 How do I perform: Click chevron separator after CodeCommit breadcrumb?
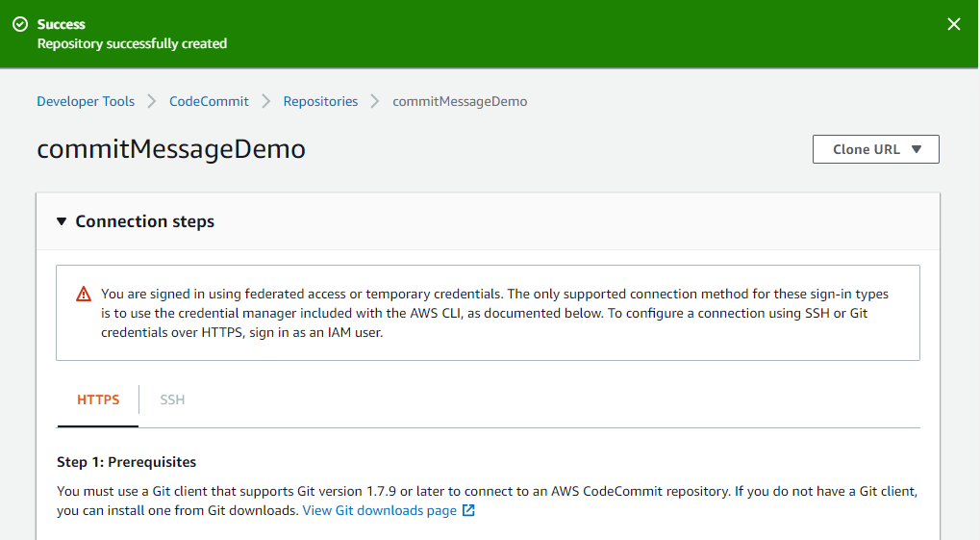pos(265,101)
